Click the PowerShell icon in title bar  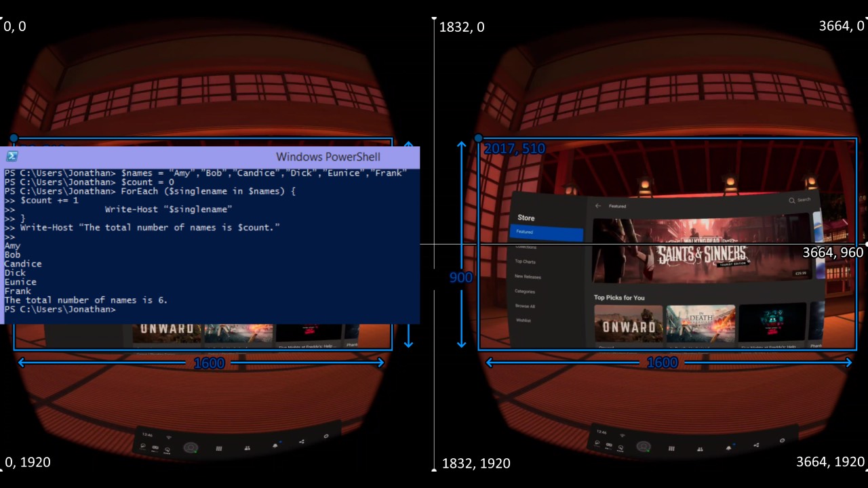[x=12, y=157]
